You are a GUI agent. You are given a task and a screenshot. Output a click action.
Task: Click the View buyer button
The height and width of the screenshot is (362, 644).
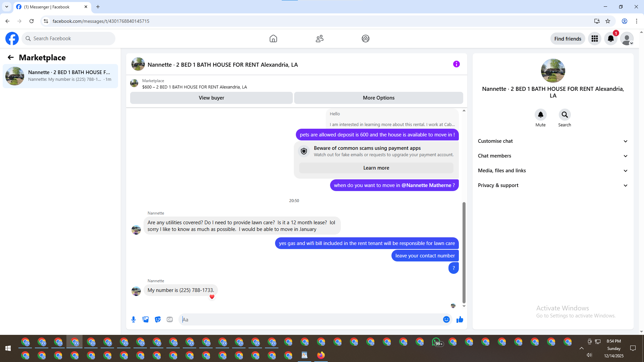click(x=211, y=98)
